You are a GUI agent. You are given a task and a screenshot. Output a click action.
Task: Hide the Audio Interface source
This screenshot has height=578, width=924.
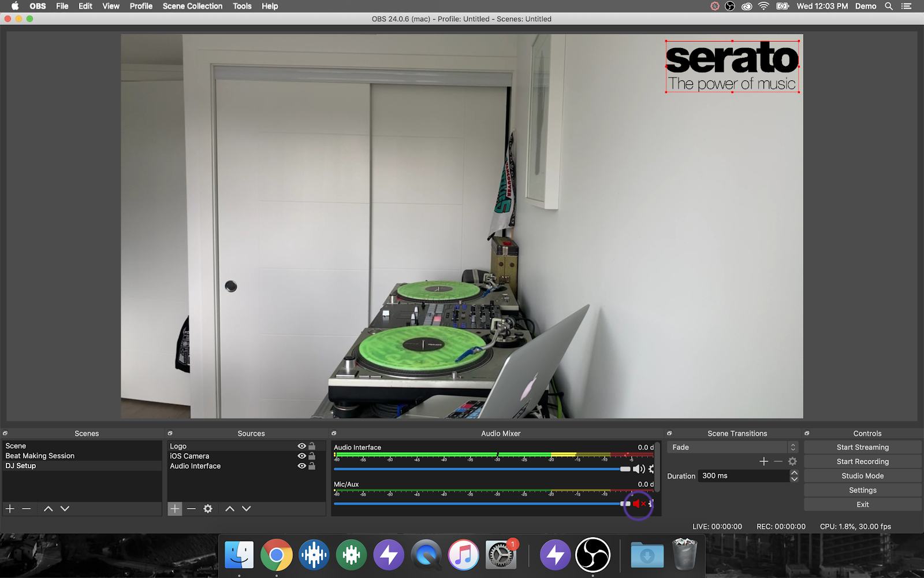pos(301,466)
